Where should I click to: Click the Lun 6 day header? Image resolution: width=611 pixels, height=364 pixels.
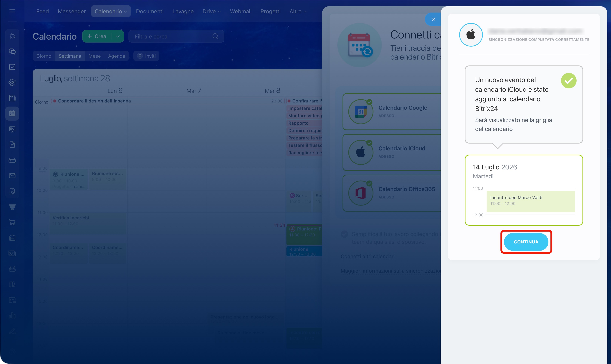point(115,91)
